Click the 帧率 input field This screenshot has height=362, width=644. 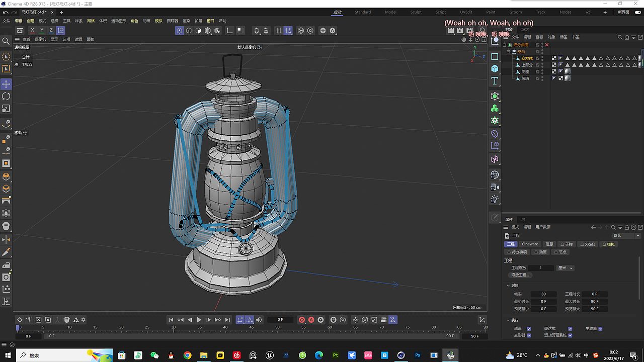tap(544, 294)
